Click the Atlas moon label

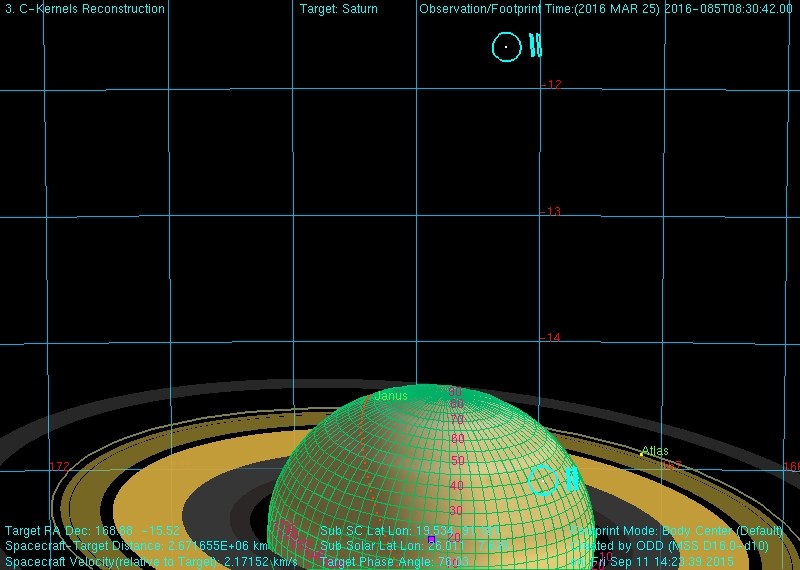(x=655, y=451)
